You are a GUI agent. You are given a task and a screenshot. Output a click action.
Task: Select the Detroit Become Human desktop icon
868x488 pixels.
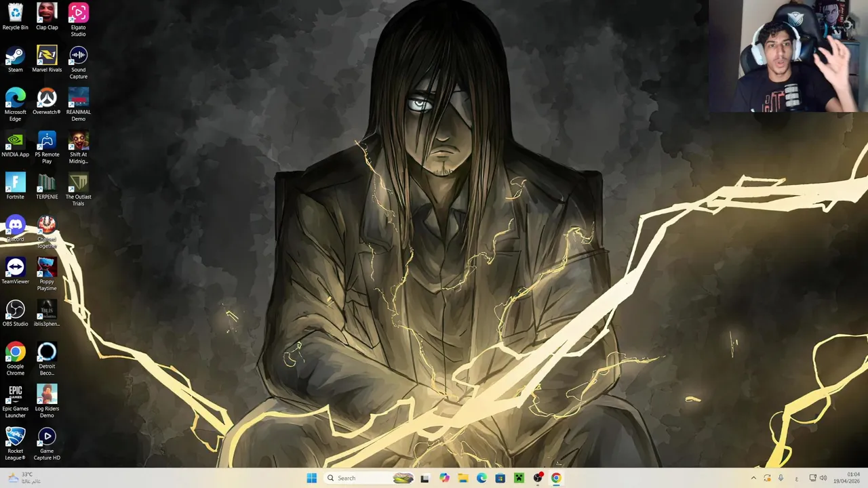pos(47,359)
